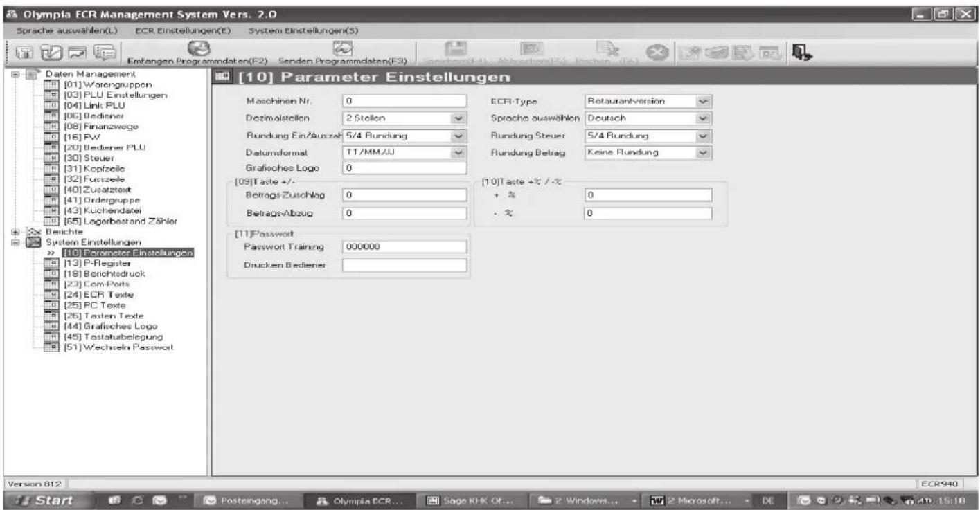980x510 pixels.
Task: Click the Maschinen Nr. input field
Action: point(405,102)
